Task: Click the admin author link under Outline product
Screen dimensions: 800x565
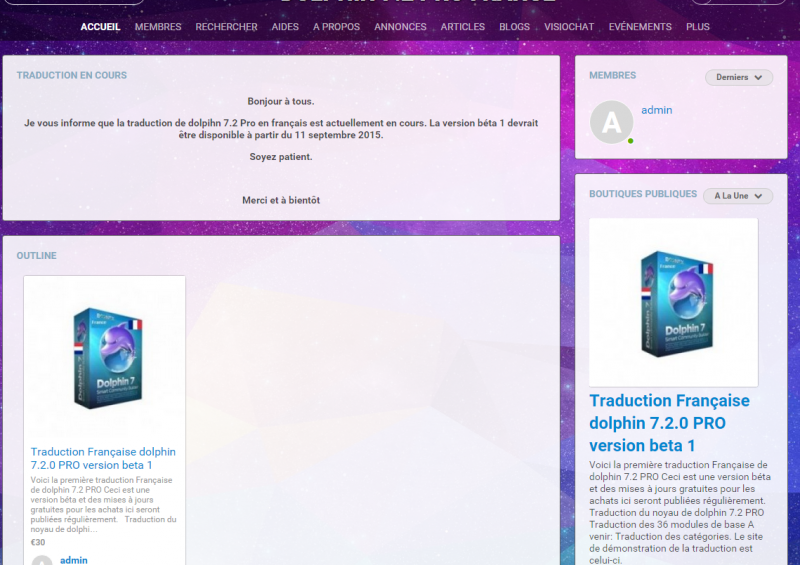Action: tap(73, 560)
